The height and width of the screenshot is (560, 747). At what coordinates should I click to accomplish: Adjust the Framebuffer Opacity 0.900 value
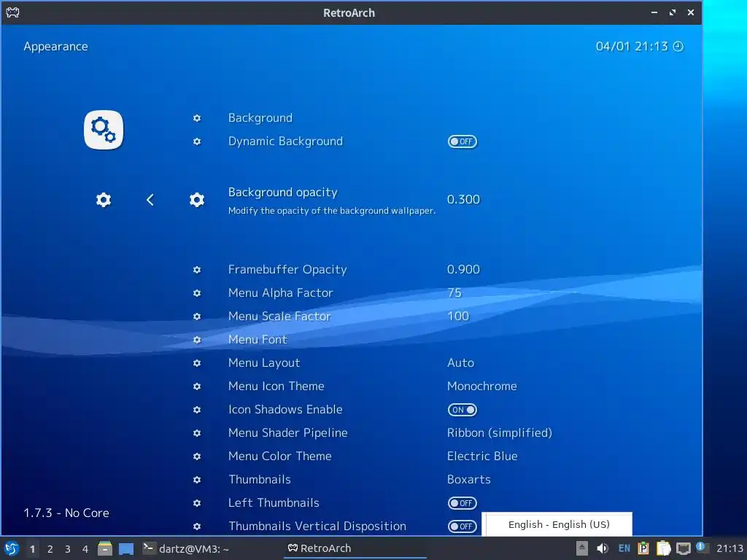463,270
